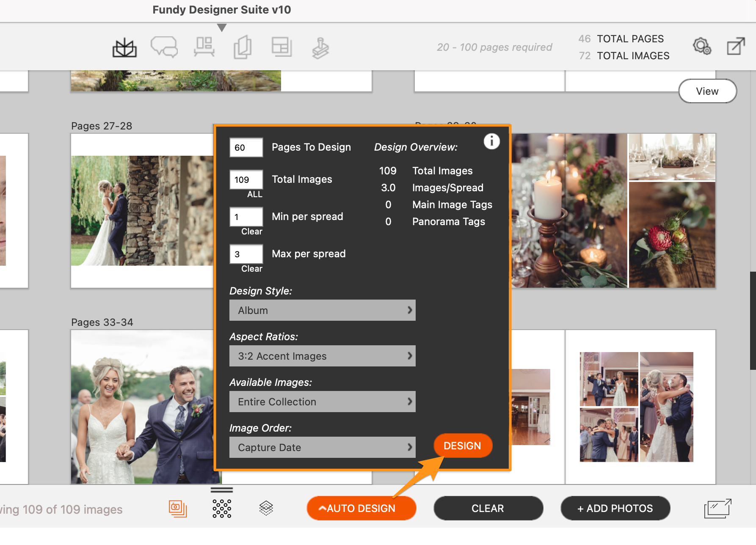Select the smiling couple walking photo
Image resolution: width=756 pixels, height=545 pixels.
coord(142,407)
